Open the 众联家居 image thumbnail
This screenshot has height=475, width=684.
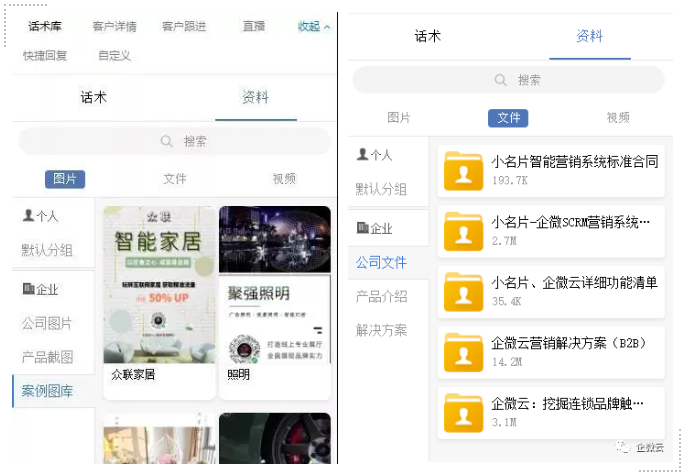click(159, 285)
